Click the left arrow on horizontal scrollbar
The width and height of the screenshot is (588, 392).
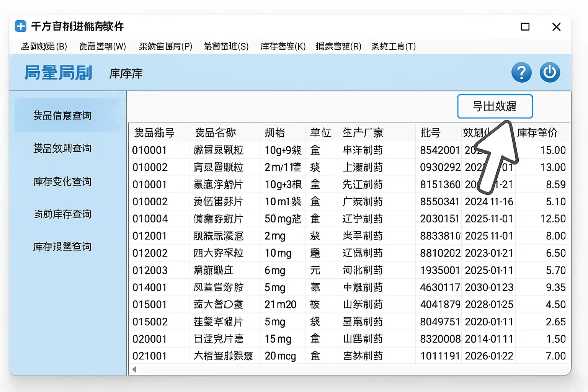(134, 369)
